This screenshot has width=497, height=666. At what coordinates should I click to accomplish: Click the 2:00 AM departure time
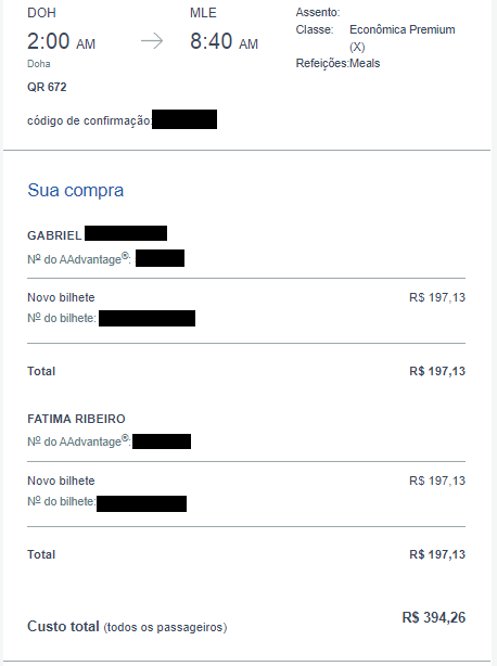point(61,42)
